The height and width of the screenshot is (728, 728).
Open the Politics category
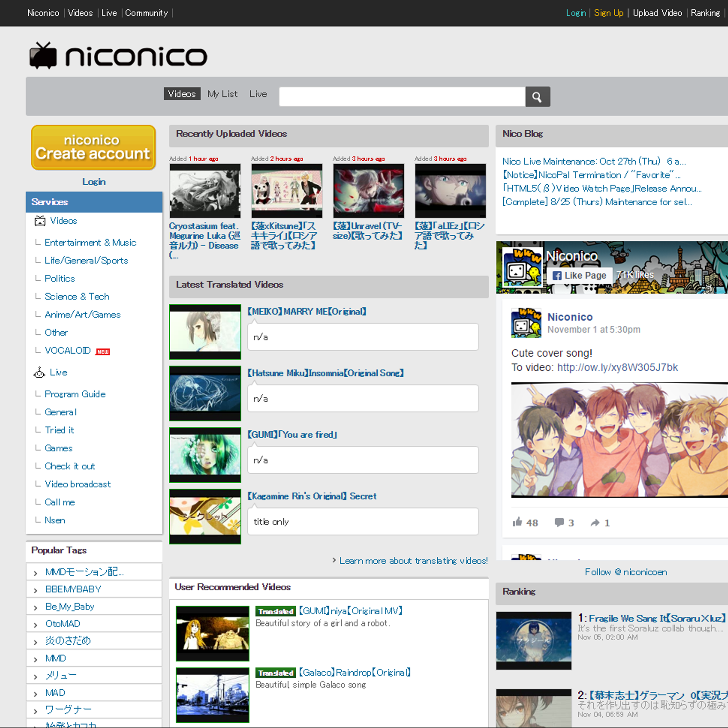(x=60, y=278)
